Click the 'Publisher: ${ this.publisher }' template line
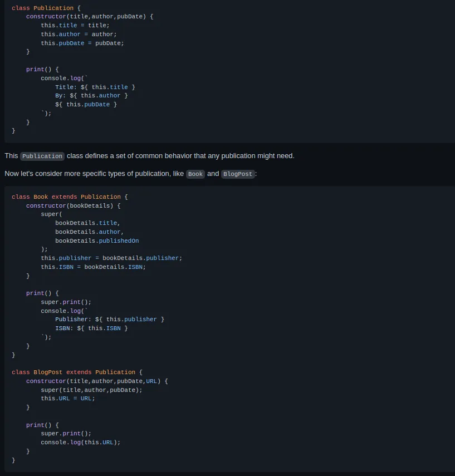Screen dimensions: 455x476 pyautogui.click(x=110, y=319)
